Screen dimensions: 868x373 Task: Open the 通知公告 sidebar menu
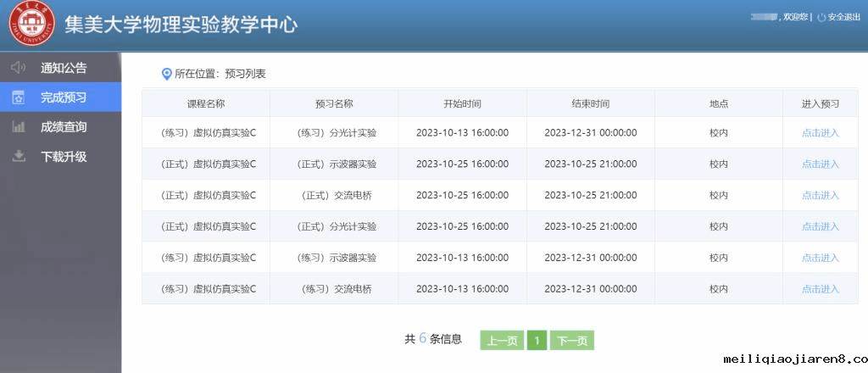point(64,68)
